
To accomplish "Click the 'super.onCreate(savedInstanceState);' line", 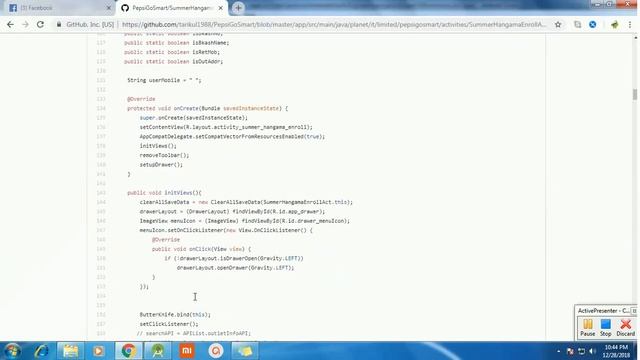I will [x=193, y=118].
